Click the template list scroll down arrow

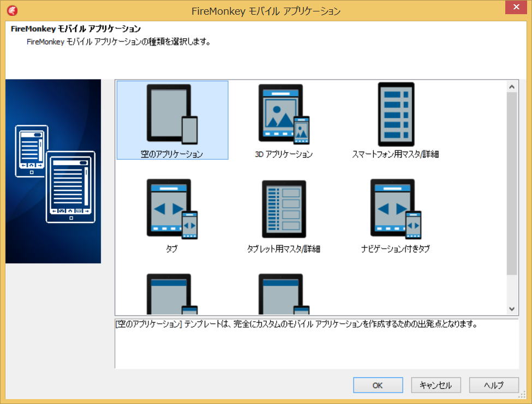click(x=512, y=309)
